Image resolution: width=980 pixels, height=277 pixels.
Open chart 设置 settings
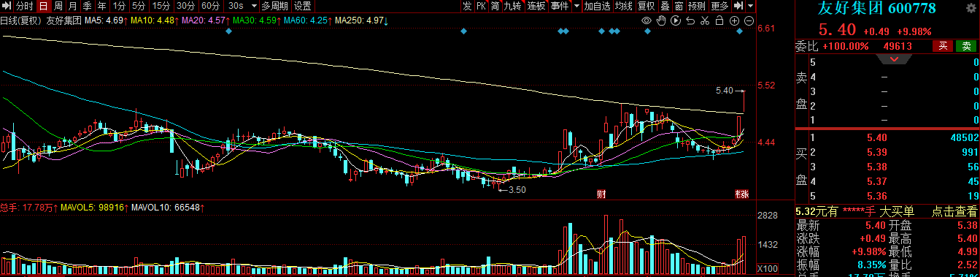[x=303, y=6]
